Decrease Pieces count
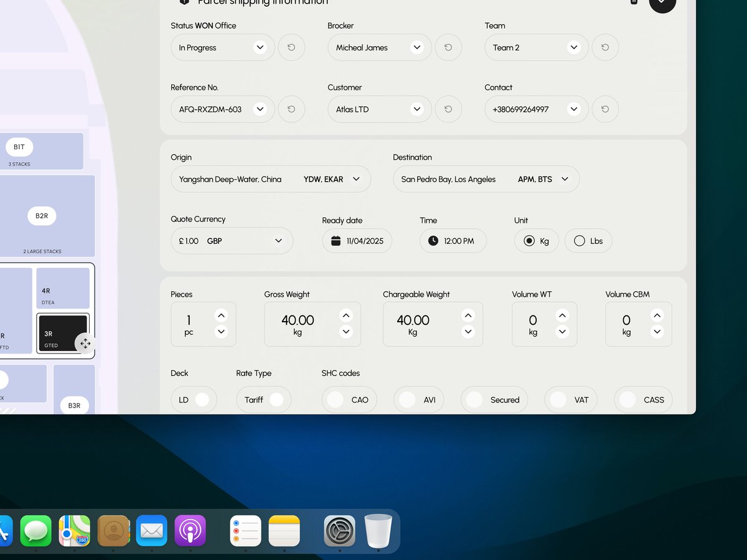This screenshot has height=560, width=747. pos(221,332)
